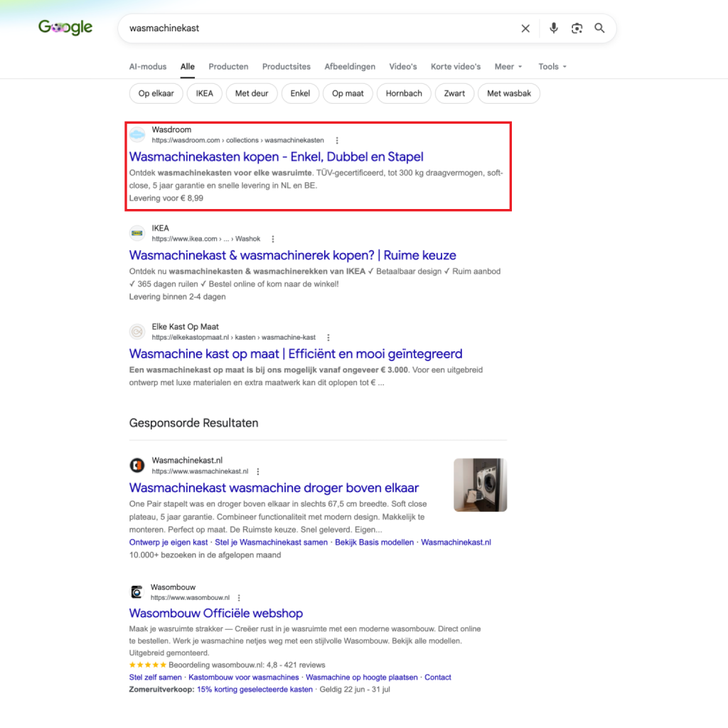Select the IKEA filter chip
This screenshot has height=728, width=728.
204,93
